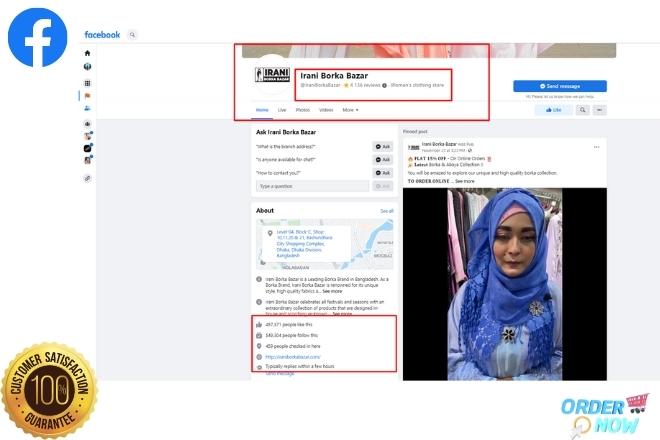Viewport: 660px width, 440px height.
Task: Click the Irani Borka Bazar page title
Action: 334,76
